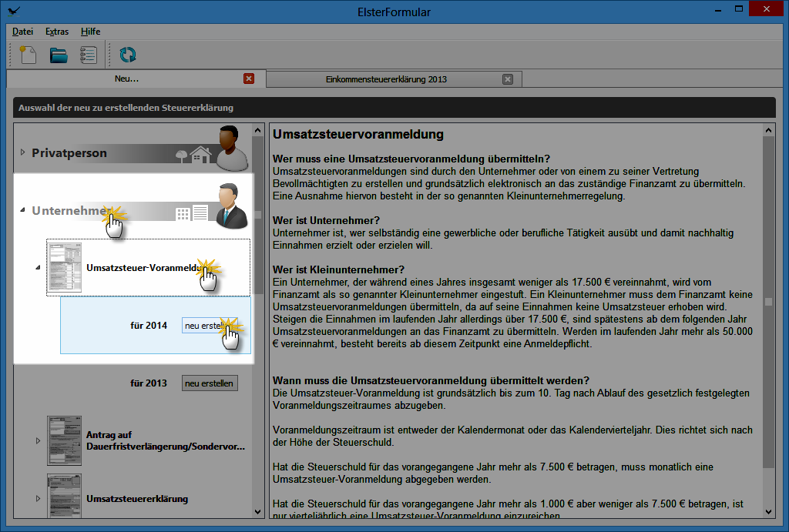Click right text panel scroll up arrow
789x532 pixels.
(768, 130)
